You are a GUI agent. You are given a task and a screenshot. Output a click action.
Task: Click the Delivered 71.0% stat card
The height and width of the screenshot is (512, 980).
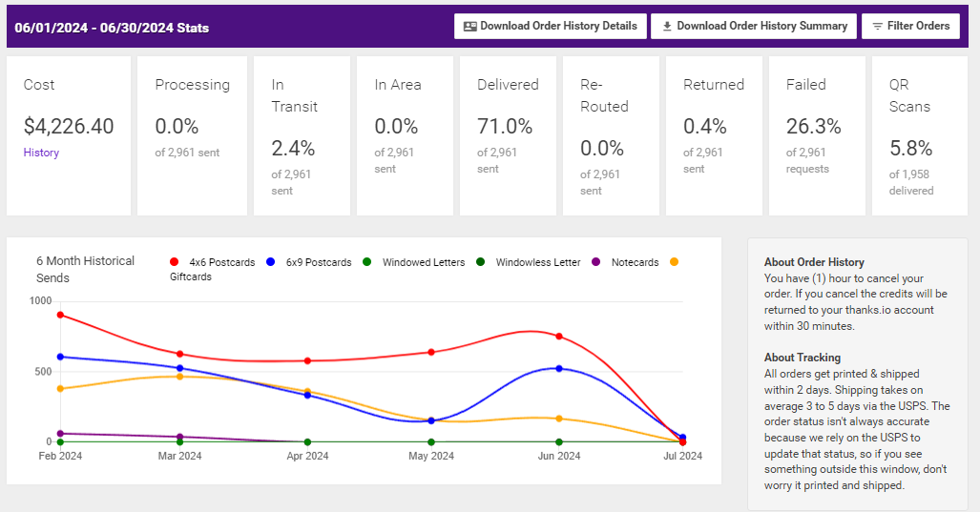pyautogui.click(x=507, y=135)
